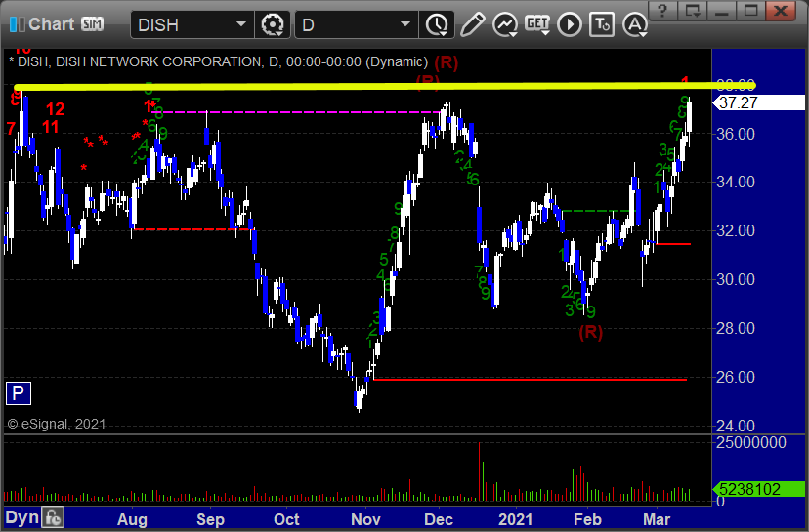Select the magenta dashed resistance line
The width and height of the screenshot is (809, 532).
(x=297, y=112)
